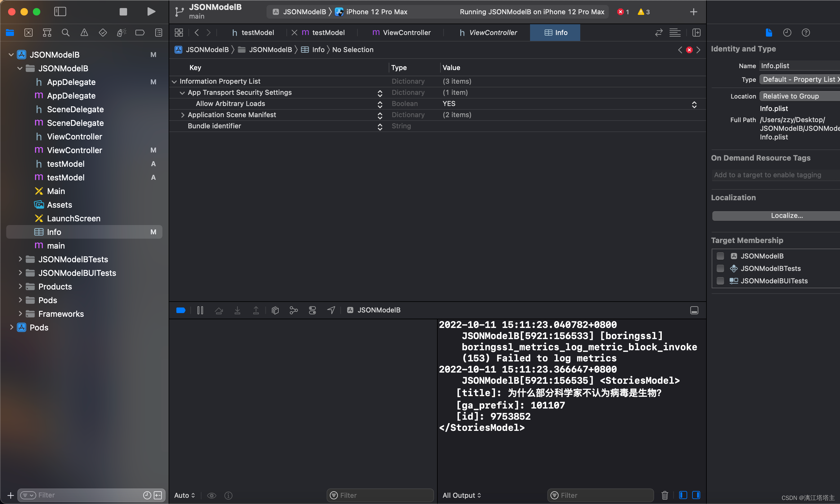Viewport: 840px width, 504px height.
Task: Check JSONModelB target membership
Action: 720,256
